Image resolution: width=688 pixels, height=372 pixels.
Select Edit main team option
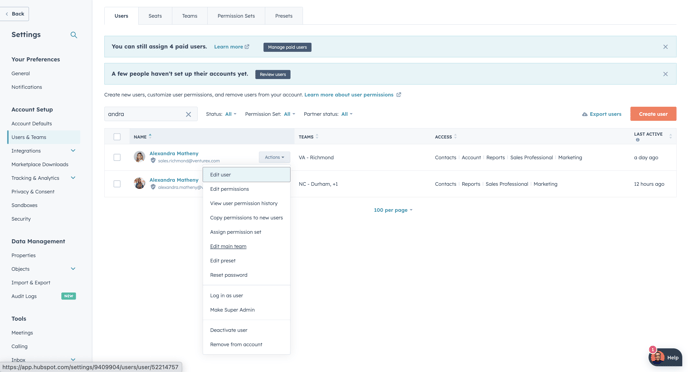[x=247, y=247]
